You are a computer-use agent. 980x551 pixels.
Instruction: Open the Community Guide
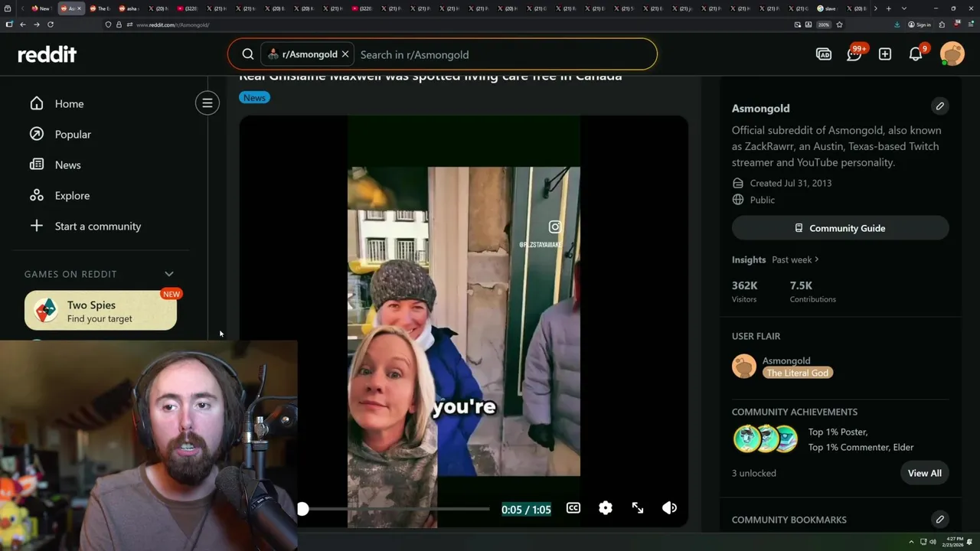[x=840, y=228]
